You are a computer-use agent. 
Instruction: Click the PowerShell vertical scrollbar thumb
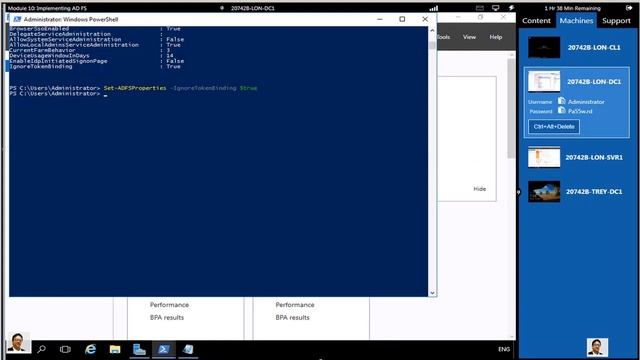click(x=432, y=45)
